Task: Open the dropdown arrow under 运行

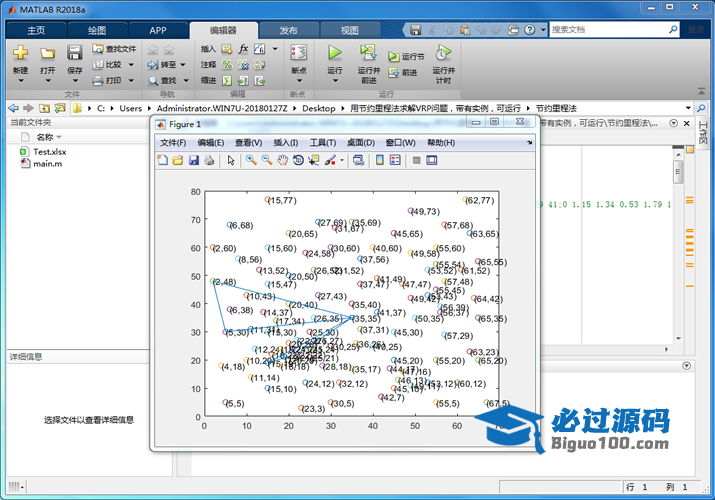Action: click(x=335, y=81)
